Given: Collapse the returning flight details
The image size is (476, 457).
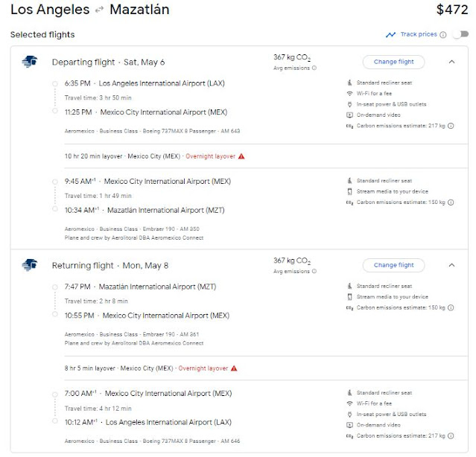Looking at the screenshot, I should [451, 265].
